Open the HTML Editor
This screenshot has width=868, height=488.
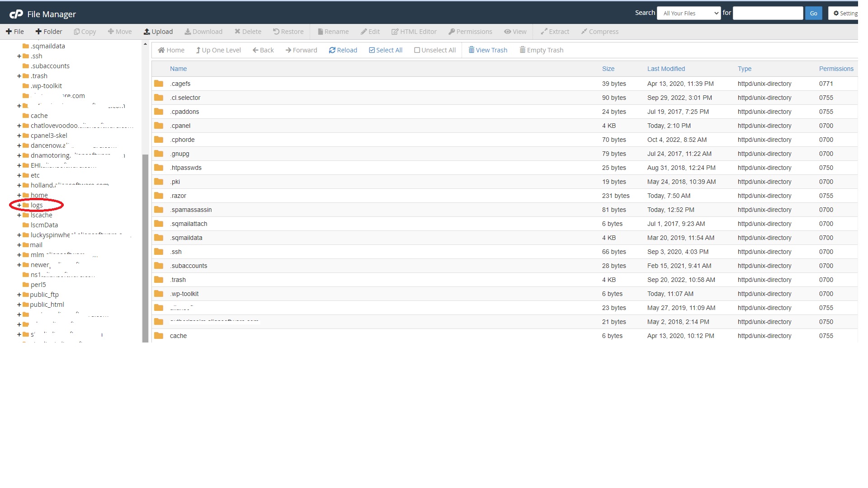[x=414, y=32]
